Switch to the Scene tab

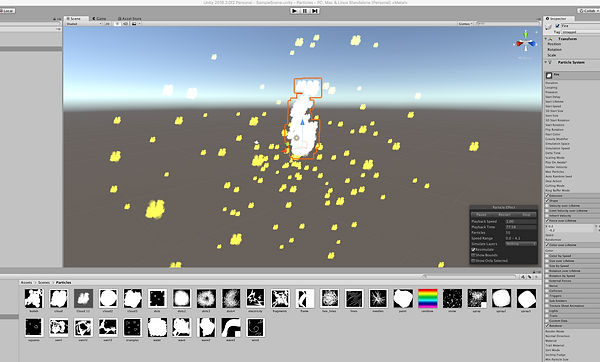point(76,18)
